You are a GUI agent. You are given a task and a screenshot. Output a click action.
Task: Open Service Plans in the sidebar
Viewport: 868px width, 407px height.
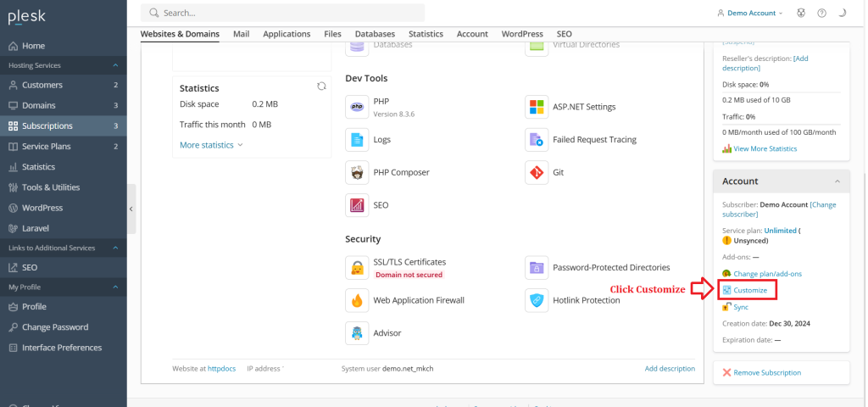(63, 146)
